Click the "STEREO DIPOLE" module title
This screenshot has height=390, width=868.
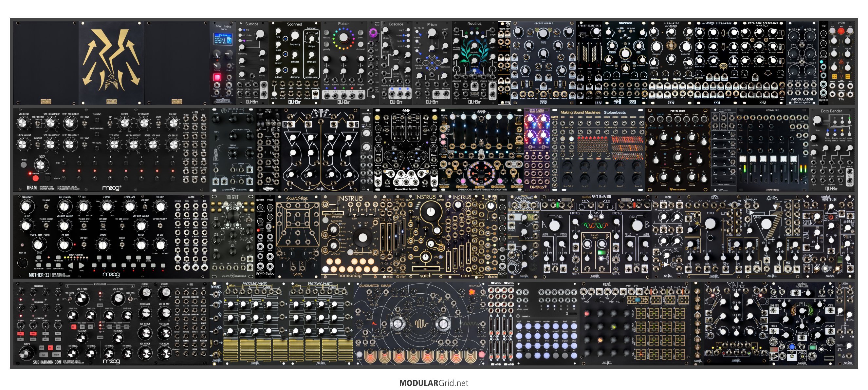(544, 24)
